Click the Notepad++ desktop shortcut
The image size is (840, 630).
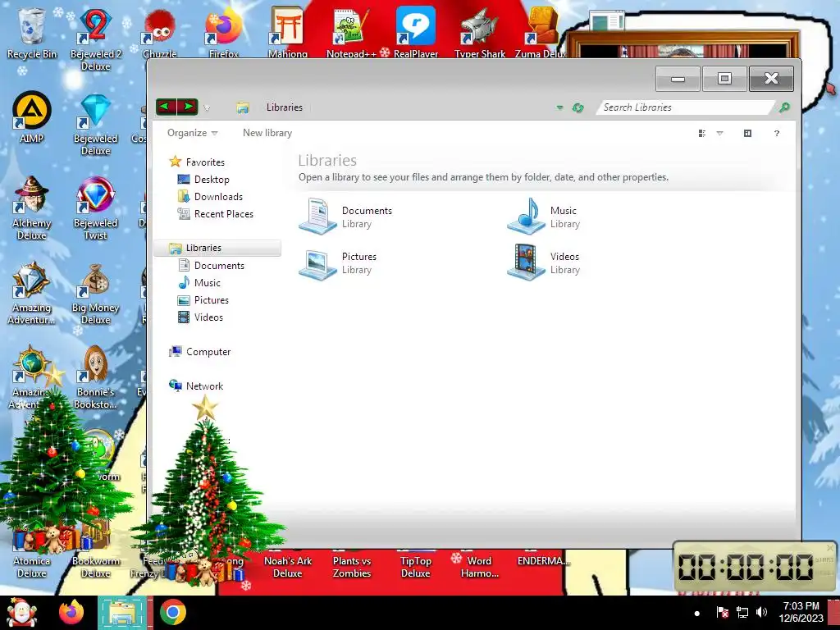[x=351, y=33]
